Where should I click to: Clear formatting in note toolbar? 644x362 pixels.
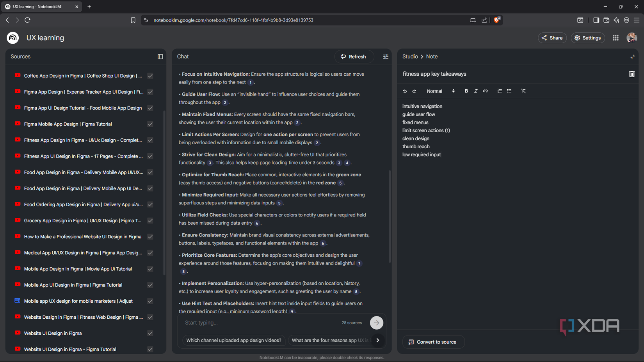tap(523, 91)
